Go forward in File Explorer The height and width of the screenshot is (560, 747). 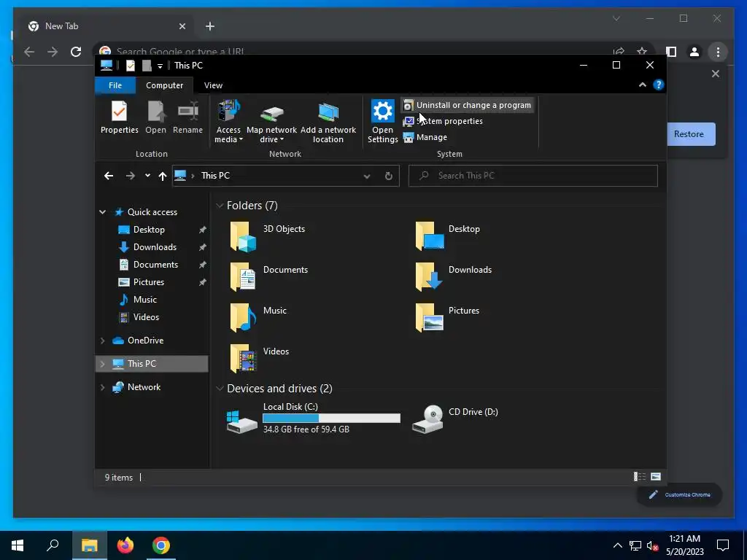pyautogui.click(x=130, y=176)
